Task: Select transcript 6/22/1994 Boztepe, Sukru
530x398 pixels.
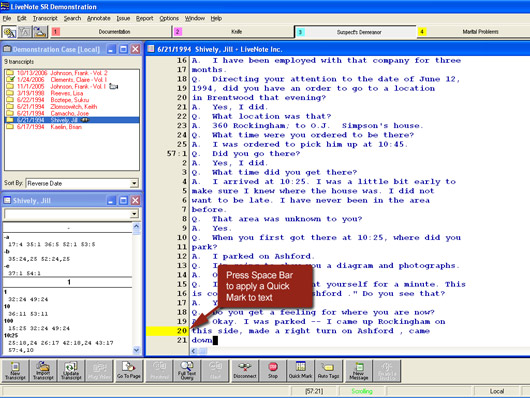Action: coord(72,100)
